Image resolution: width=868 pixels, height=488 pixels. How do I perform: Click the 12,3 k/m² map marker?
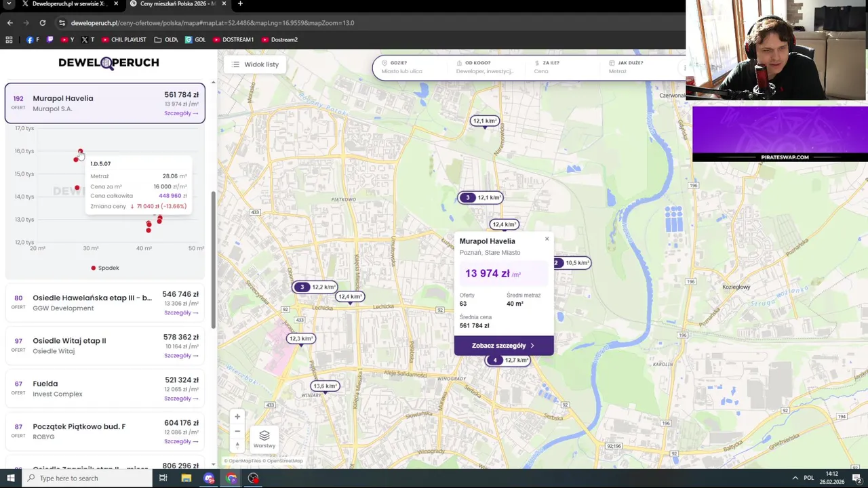(300, 339)
